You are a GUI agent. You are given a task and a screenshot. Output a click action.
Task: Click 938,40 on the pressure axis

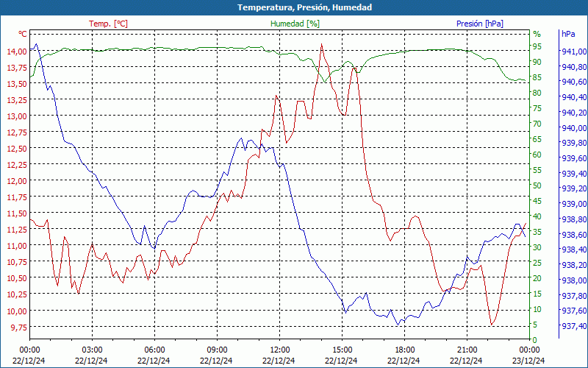coord(573,250)
